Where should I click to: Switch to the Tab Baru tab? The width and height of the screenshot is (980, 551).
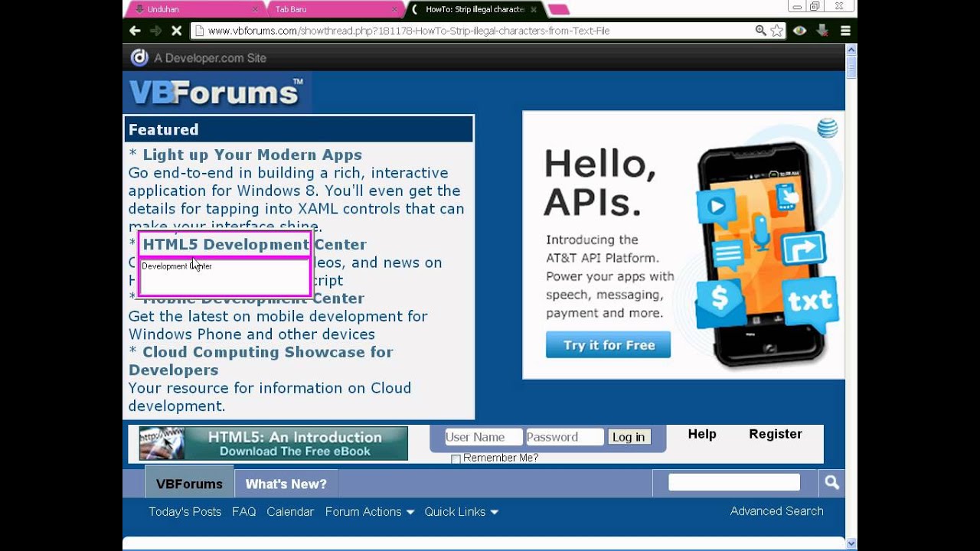coord(335,9)
